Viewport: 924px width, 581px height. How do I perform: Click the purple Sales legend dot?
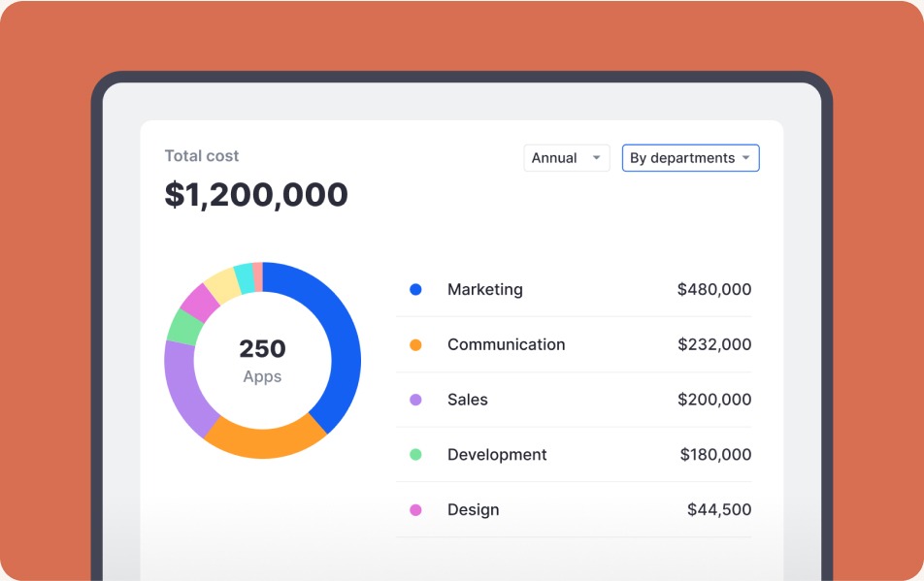[415, 400]
